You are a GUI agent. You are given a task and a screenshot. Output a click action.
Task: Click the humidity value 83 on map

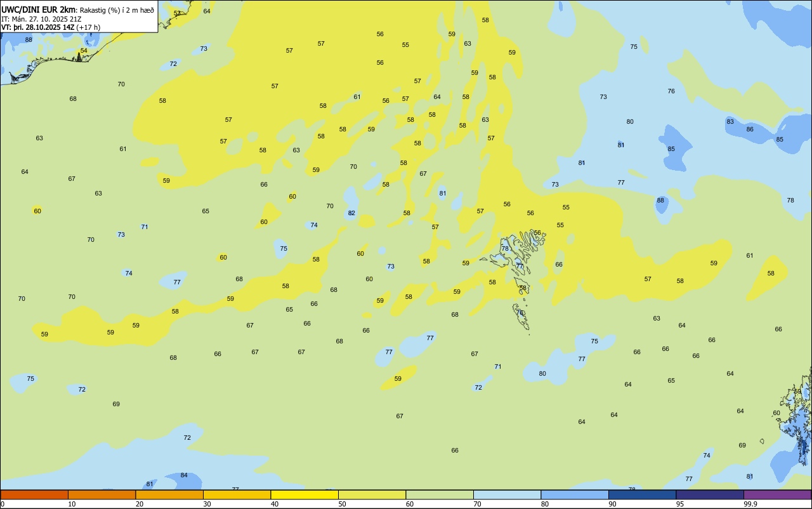730,122
